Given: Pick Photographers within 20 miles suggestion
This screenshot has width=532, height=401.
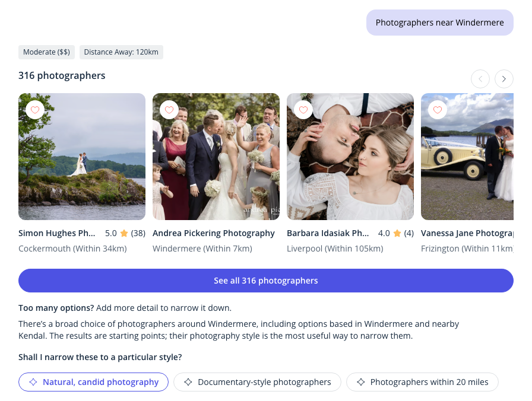Looking at the screenshot, I should coord(422,382).
